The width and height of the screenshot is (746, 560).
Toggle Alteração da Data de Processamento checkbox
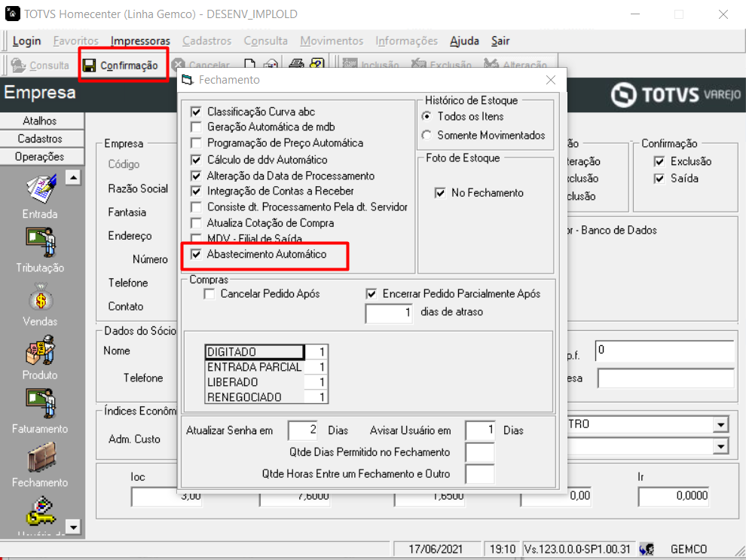click(195, 176)
